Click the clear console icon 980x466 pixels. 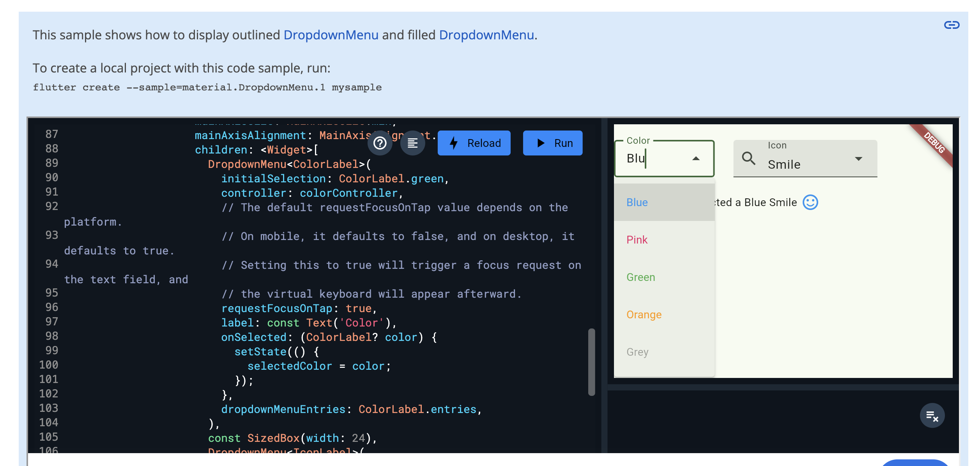pyautogui.click(x=932, y=416)
